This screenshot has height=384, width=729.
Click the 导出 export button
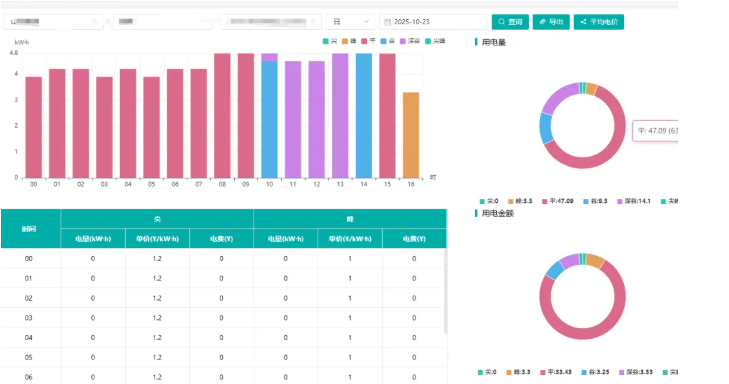click(551, 22)
